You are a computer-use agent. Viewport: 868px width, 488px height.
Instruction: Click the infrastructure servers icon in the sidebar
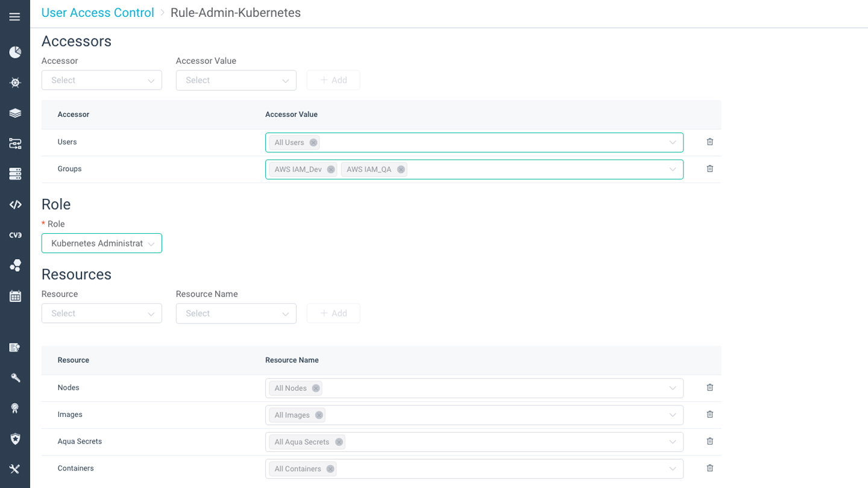tap(15, 174)
